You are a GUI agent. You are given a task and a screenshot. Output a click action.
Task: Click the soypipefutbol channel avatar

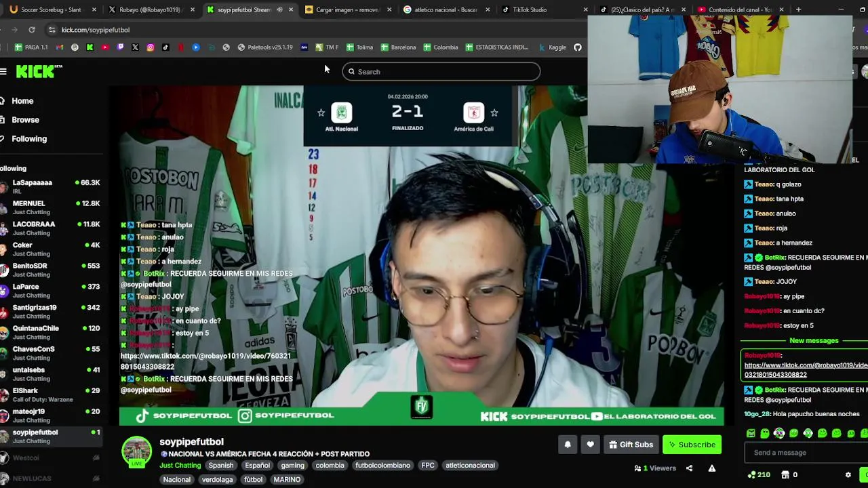click(x=136, y=451)
